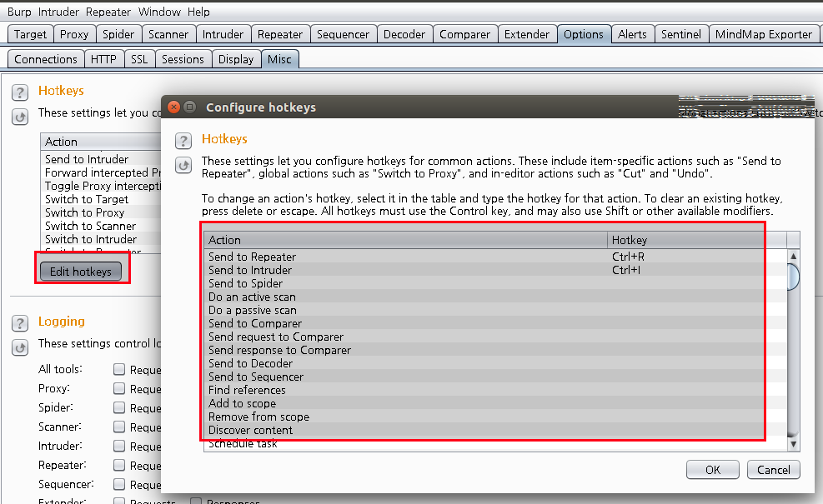Select Find references row

(x=495, y=390)
